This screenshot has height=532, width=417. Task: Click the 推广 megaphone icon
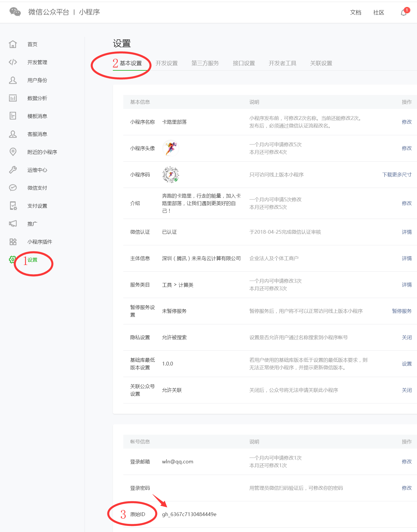[13, 224]
